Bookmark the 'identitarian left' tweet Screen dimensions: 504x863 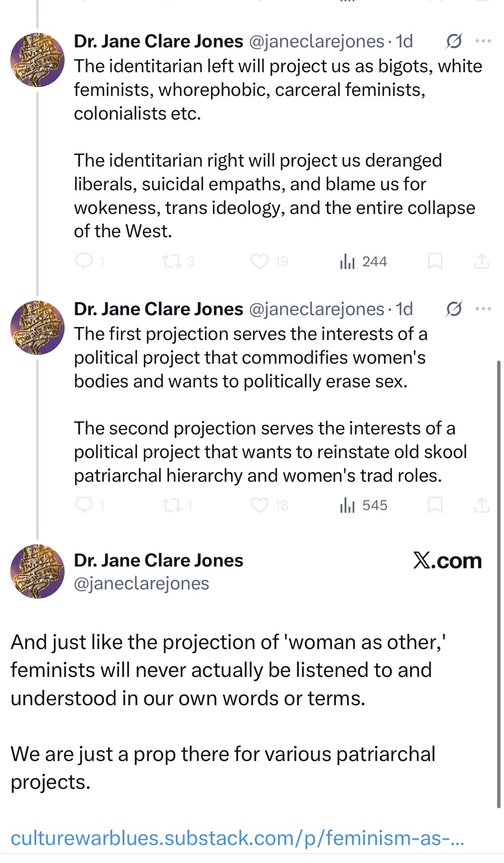[435, 261]
